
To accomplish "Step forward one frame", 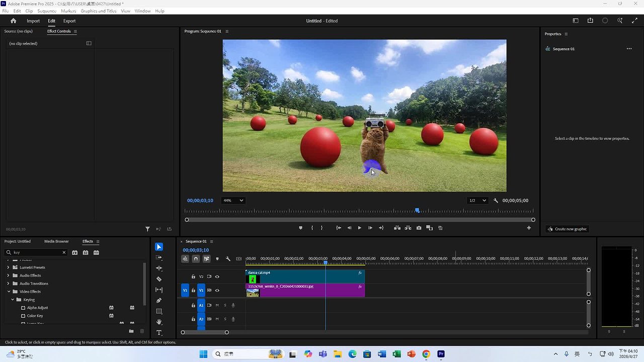I will [370, 228].
